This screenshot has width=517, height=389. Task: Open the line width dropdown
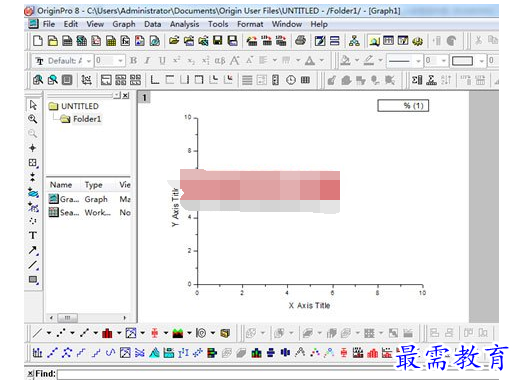(x=444, y=61)
